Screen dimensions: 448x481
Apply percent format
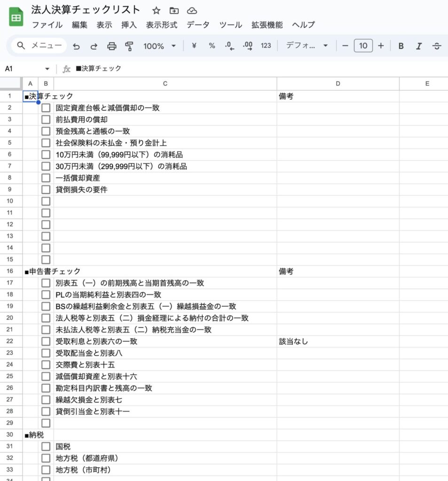[x=212, y=46]
